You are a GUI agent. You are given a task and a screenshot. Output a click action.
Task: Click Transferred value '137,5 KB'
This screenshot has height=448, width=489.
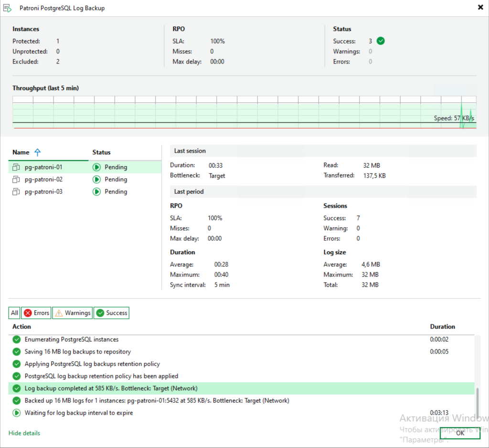pyautogui.click(x=374, y=176)
